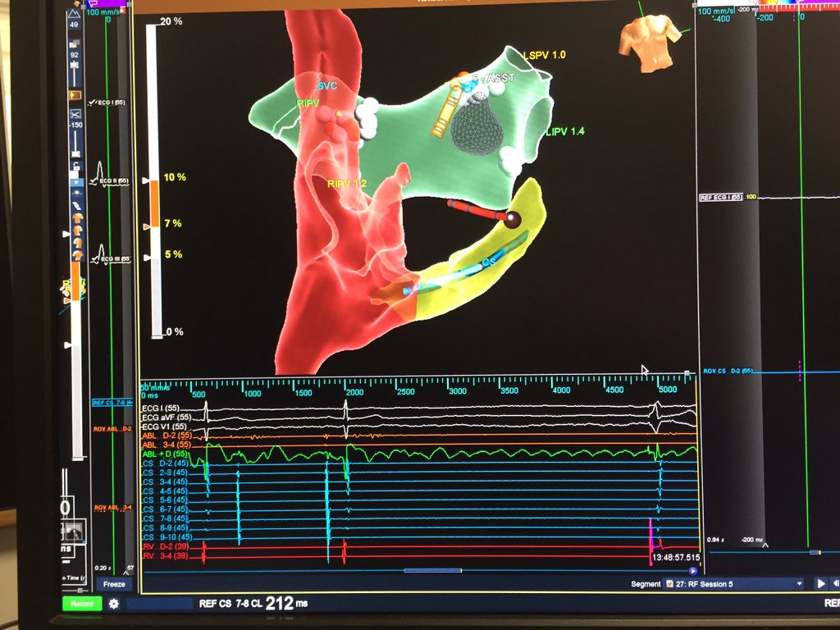Viewport: 840px width, 630px height.
Task: Expand the blue down-arrow view list
Action: 75,182
